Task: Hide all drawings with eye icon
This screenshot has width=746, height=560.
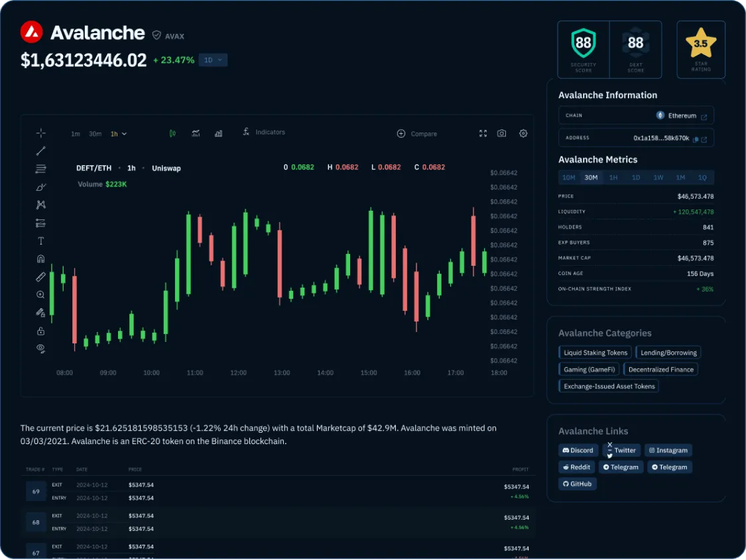Action: 41,349
